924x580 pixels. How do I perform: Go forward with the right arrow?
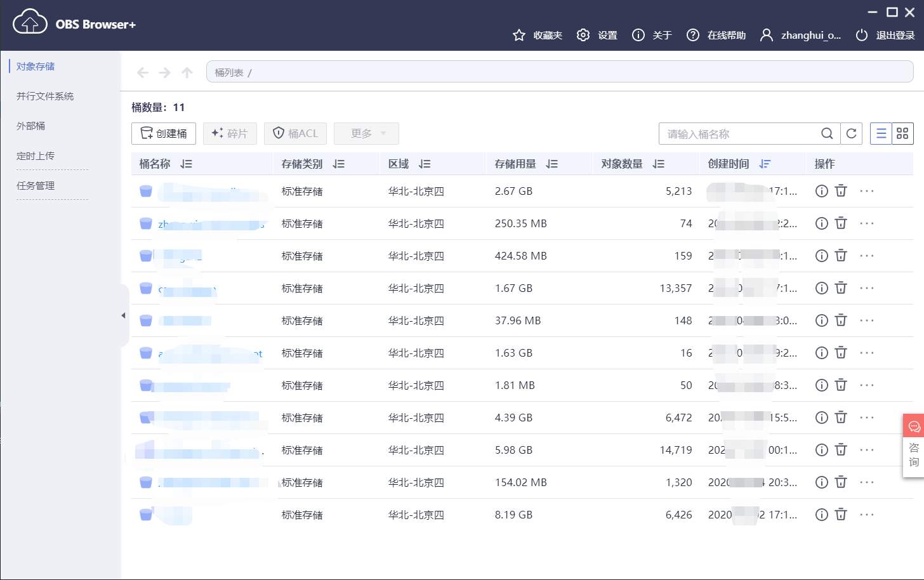tap(165, 72)
